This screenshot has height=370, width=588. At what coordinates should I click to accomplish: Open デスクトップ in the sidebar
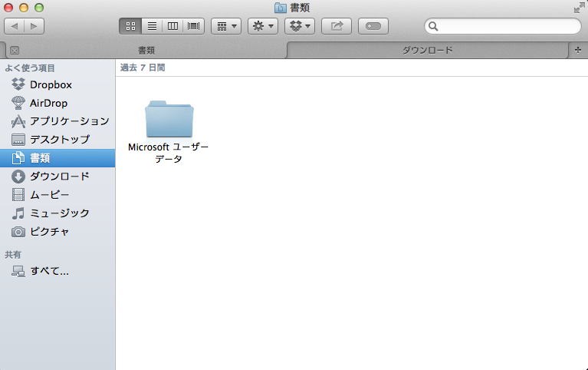tap(57, 140)
